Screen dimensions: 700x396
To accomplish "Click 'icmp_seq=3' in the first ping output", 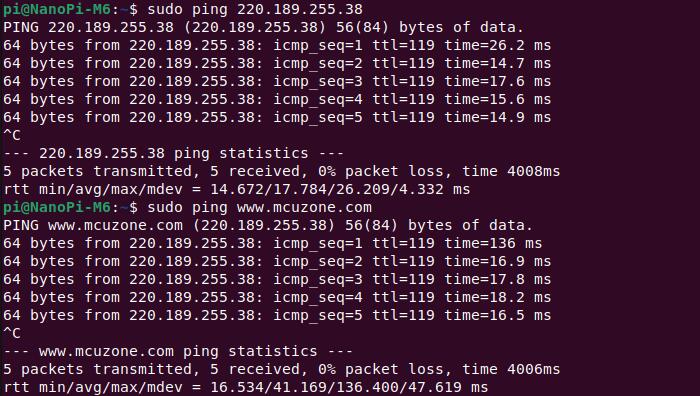I will pyautogui.click(x=318, y=81).
